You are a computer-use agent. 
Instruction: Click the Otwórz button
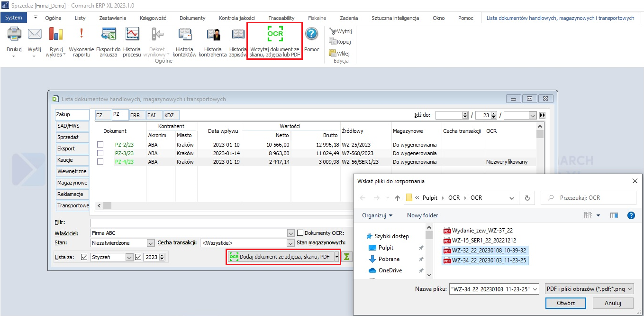click(566, 303)
